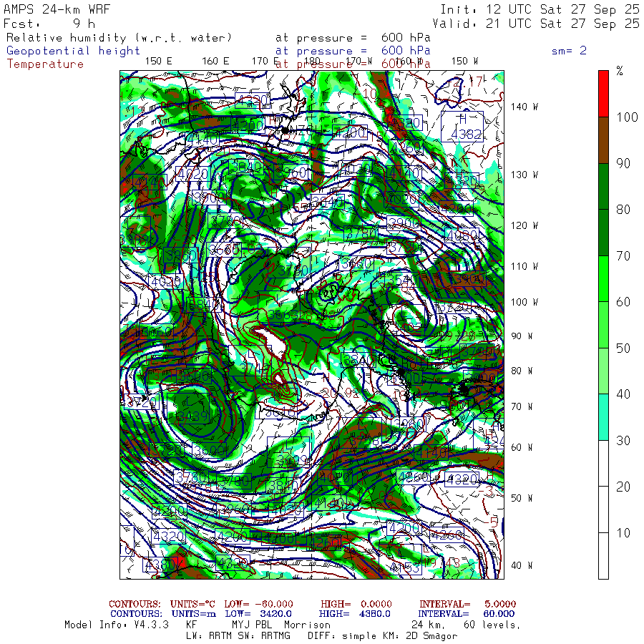
Task: Select the Valid 21 UTC timestamp
Action: [x=540, y=24]
